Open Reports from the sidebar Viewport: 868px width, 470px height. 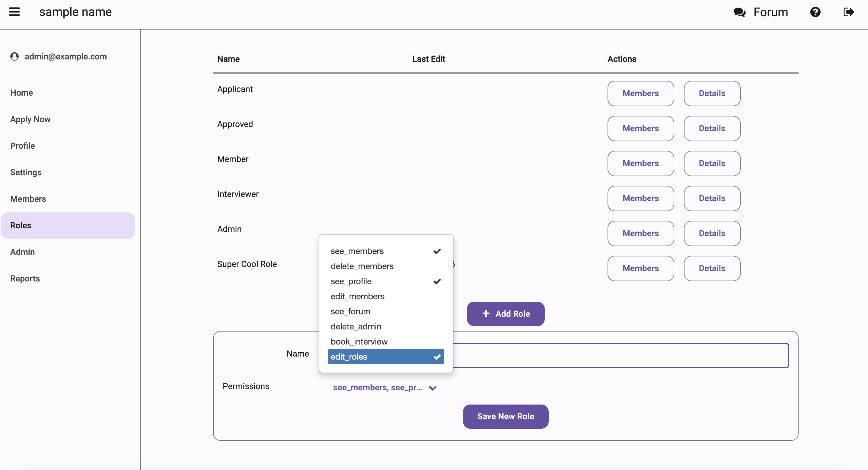[68, 279]
